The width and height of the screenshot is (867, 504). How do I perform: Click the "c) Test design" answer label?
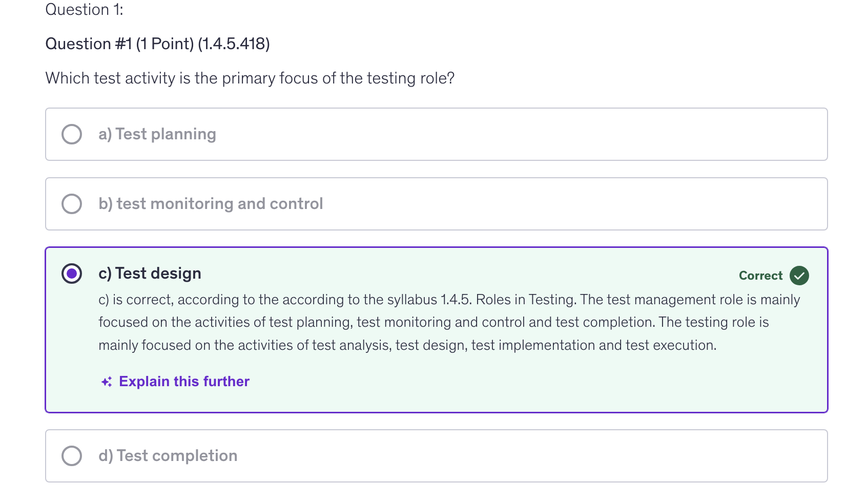coord(150,274)
